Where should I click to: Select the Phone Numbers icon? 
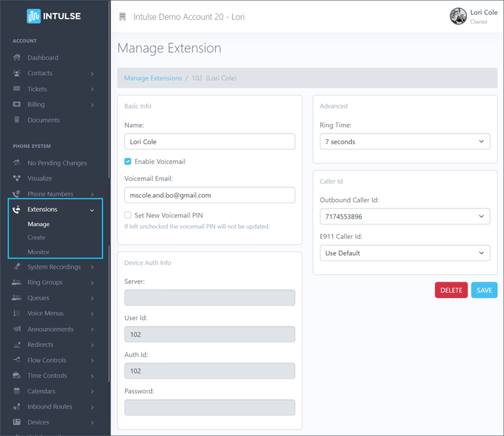[x=17, y=194]
